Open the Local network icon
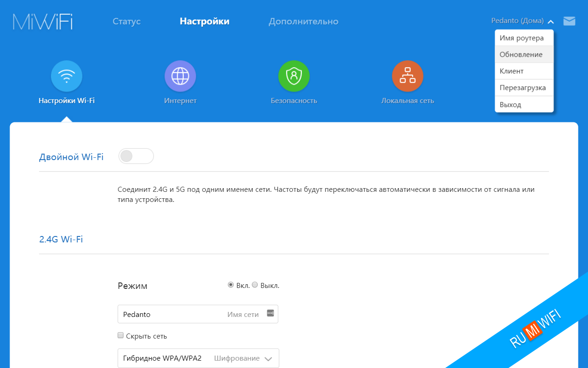 click(407, 76)
